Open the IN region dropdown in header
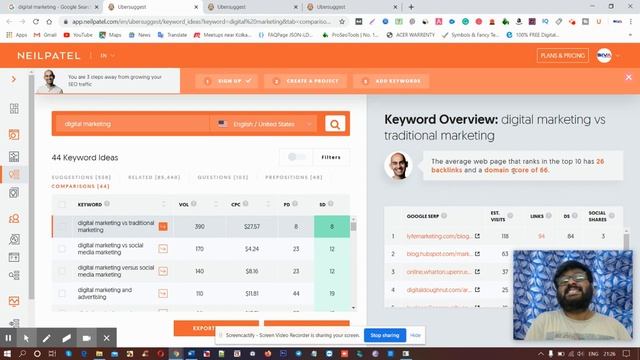 coord(107,56)
